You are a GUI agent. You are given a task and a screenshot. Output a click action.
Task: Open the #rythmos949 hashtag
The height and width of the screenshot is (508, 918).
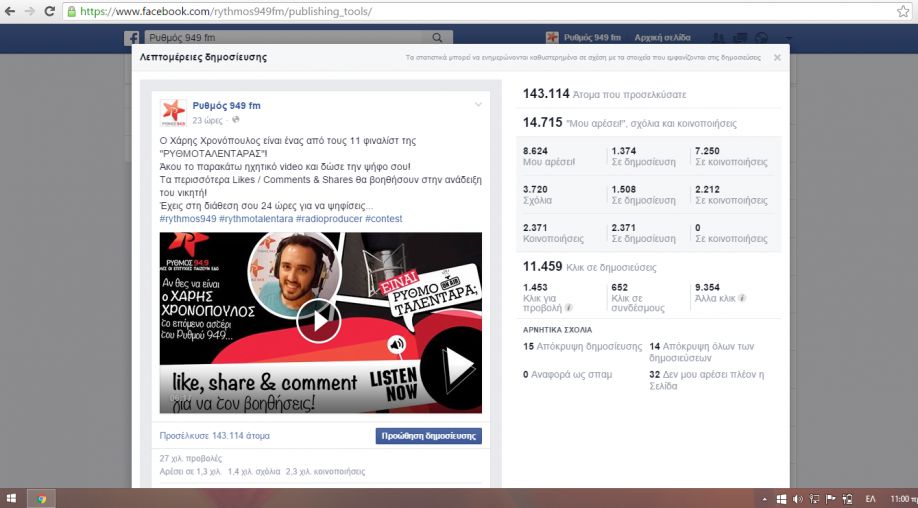point(188,218)
